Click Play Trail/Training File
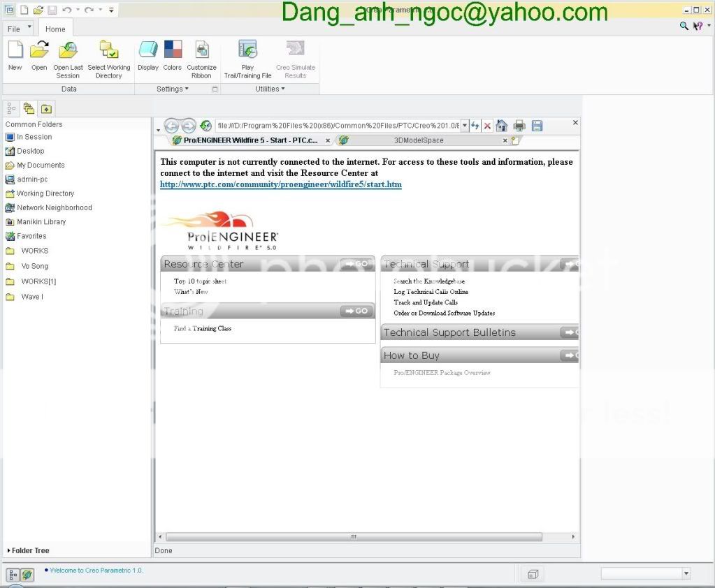 (x=247, y=59)
